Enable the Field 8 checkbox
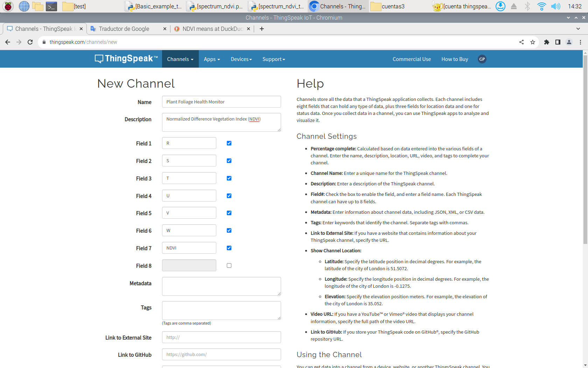The image size is (588, 368). click(x=229, y=266)
